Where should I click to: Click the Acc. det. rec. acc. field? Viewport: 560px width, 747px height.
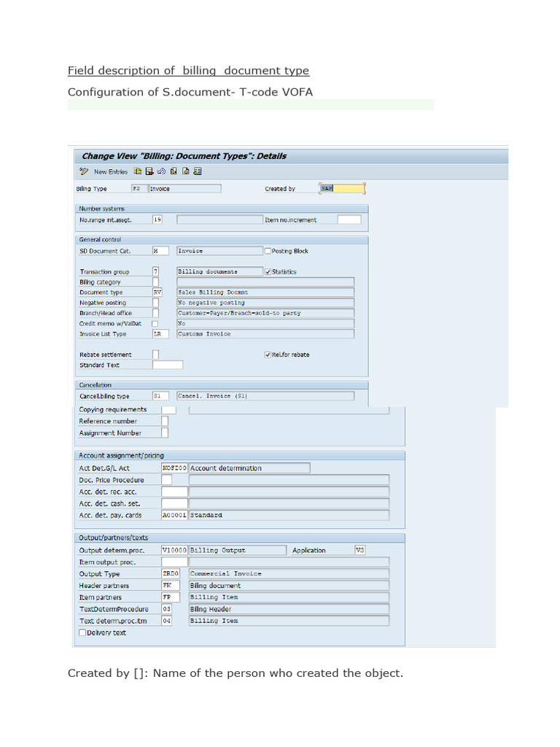174,492
